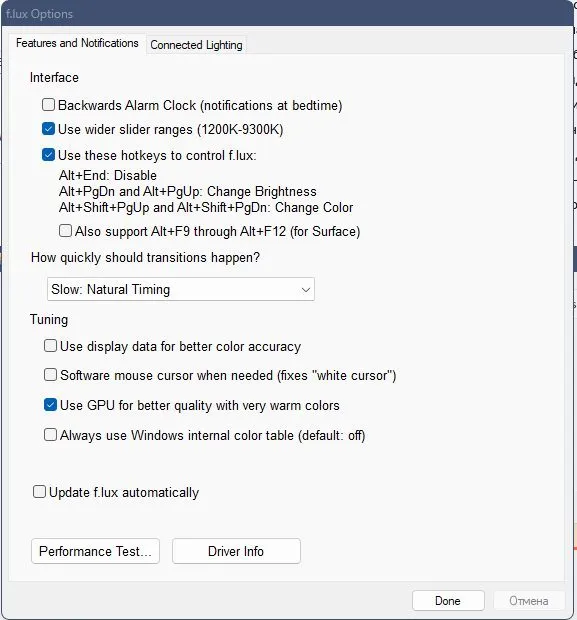The image size is (577, 620).
Task: Click the Alt+End: Disable hotkey text
Action: 108,175
